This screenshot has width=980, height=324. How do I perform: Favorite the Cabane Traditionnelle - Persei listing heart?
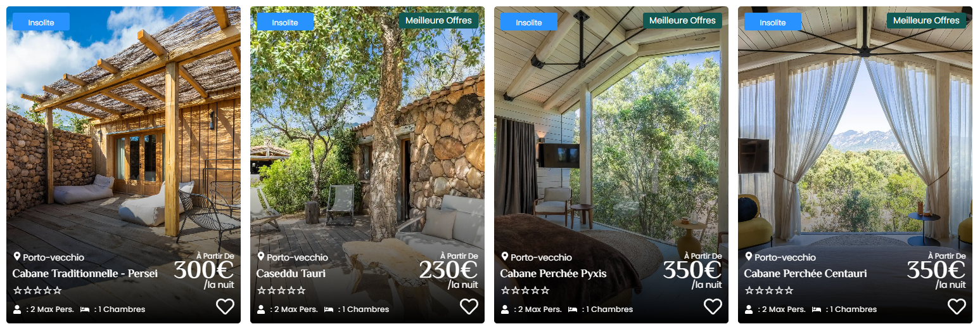(x=225, y=307)
